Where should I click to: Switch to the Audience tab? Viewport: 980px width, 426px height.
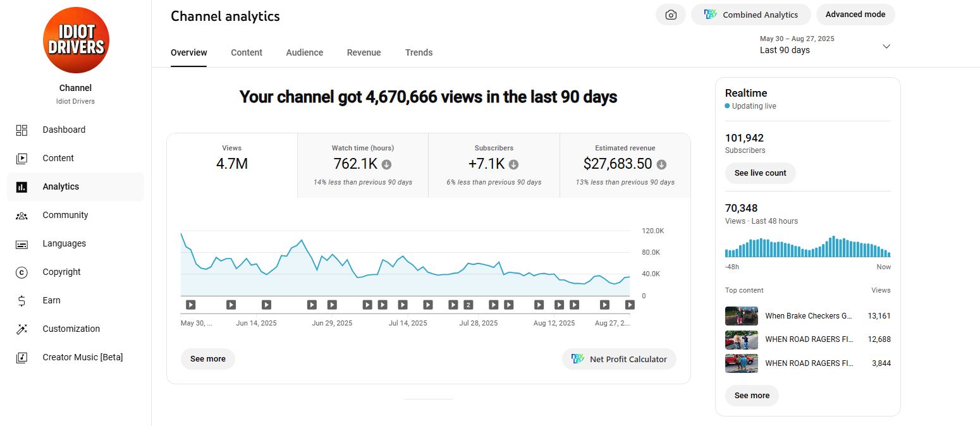click(304, 52)
